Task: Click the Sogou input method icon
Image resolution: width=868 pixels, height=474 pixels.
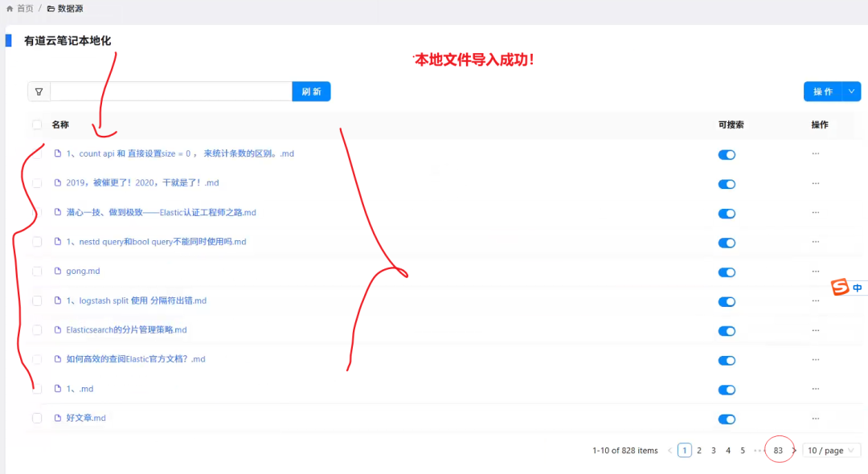Action: [x=840, y=287]
